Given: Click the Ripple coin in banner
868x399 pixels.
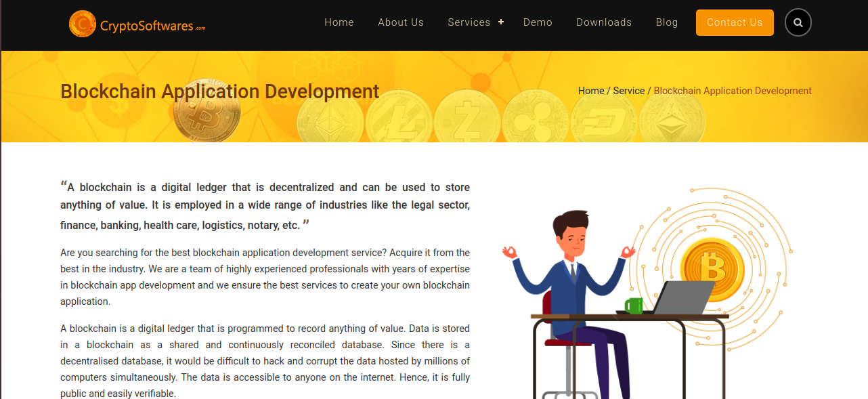Looking at the screenshot, I should [536, 117].
